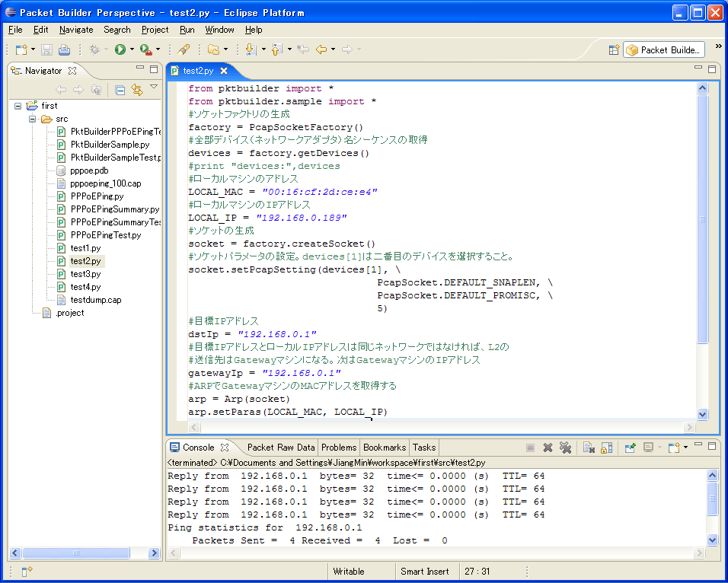
Task: Switch to the Bookmarks tab
Action: pyautogui.click(x=385, y=448)
